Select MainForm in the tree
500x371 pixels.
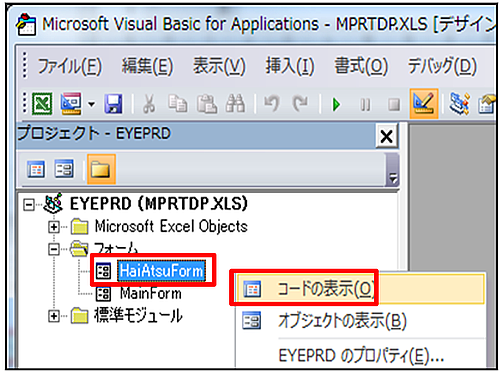[151, 294]
